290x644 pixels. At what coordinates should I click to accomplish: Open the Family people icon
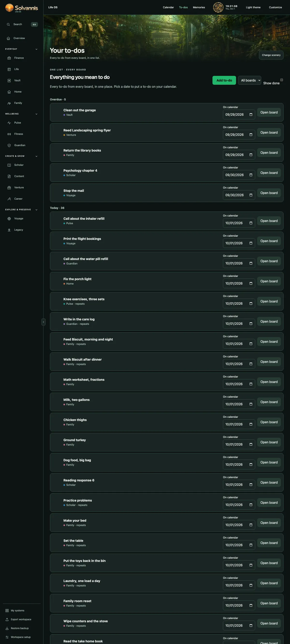coord(9,103)
